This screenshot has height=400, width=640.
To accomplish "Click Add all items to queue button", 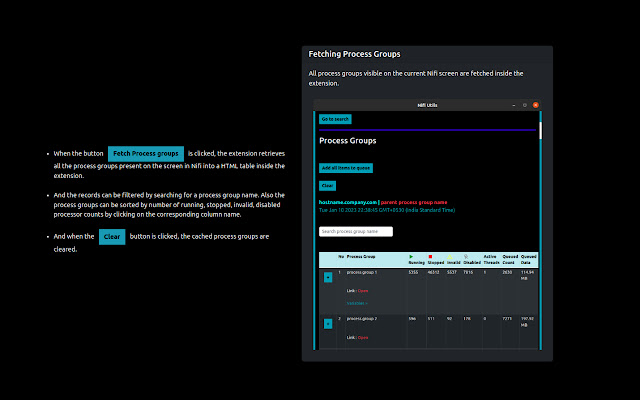I will click(346, 168).
